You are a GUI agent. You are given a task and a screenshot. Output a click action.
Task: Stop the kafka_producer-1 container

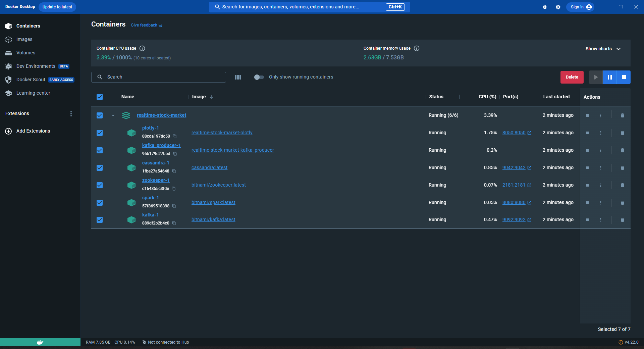click(587, 150)
